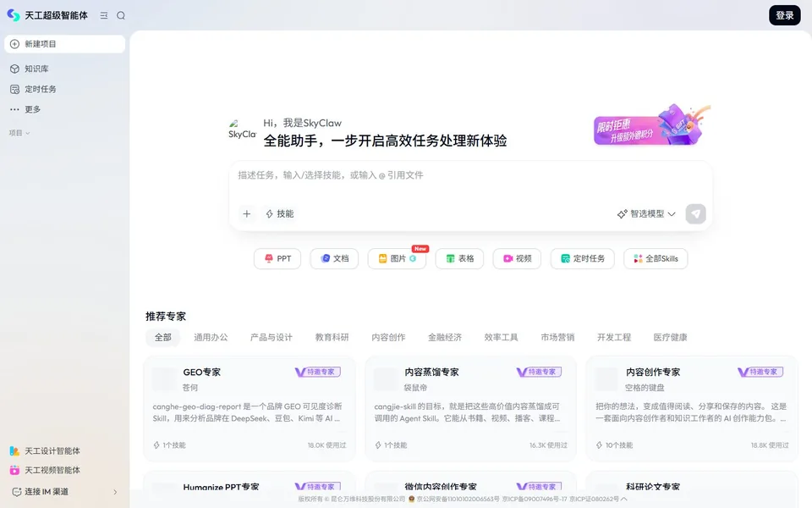Viewport: 812px width, 508px height.
Task: Switch to 教育科研 tab
Action: pos(332,338)
